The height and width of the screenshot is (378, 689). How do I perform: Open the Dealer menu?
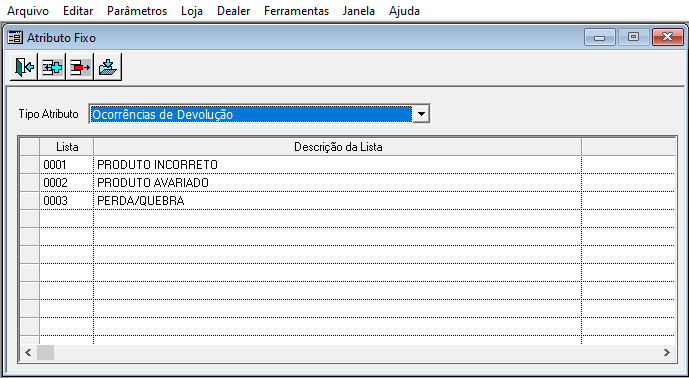(x=233, y=11)
